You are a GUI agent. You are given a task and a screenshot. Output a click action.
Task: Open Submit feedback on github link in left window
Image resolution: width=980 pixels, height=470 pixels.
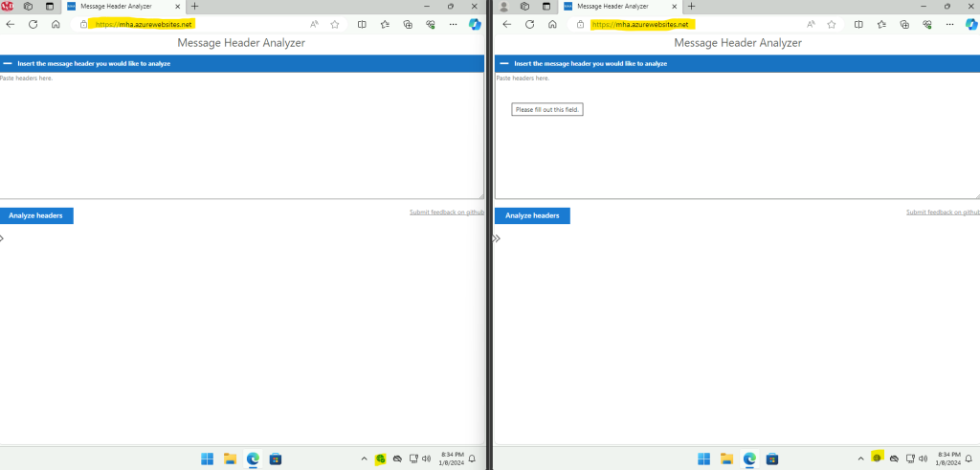446,213
